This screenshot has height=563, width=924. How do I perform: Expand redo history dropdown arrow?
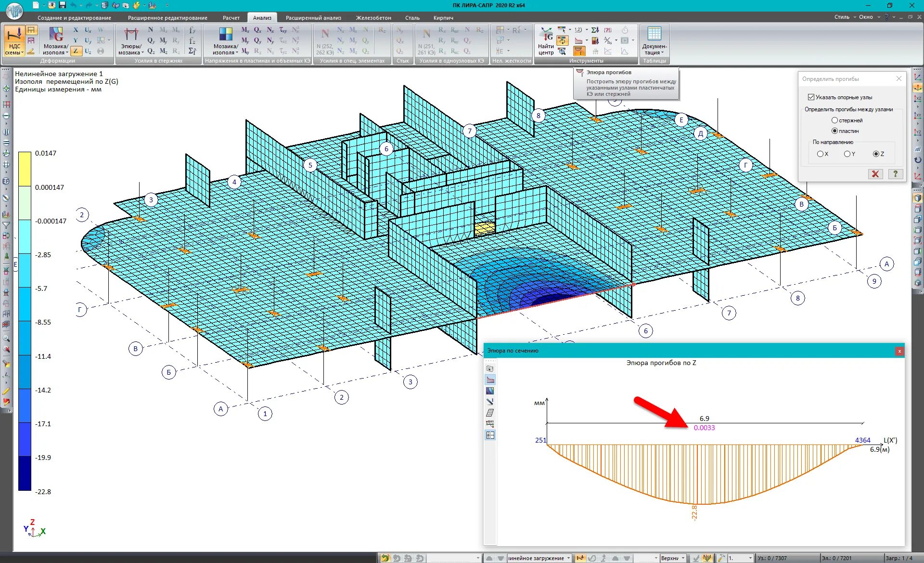point(96,5)
